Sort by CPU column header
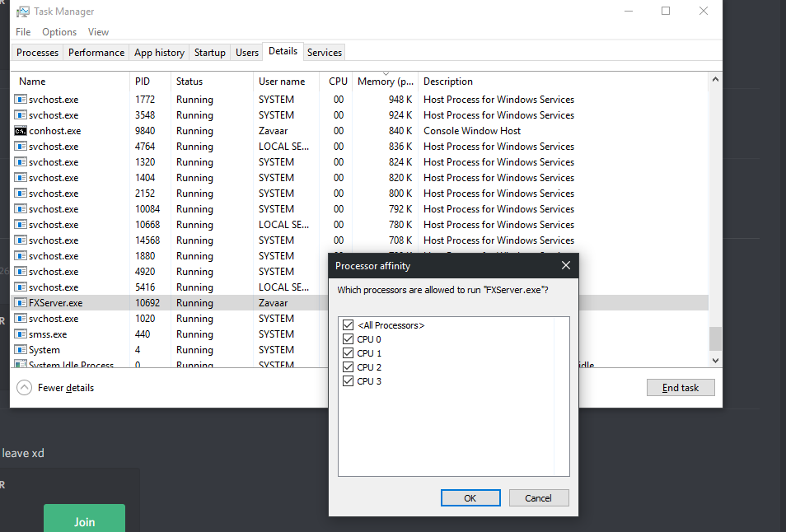 click(336, 82)
